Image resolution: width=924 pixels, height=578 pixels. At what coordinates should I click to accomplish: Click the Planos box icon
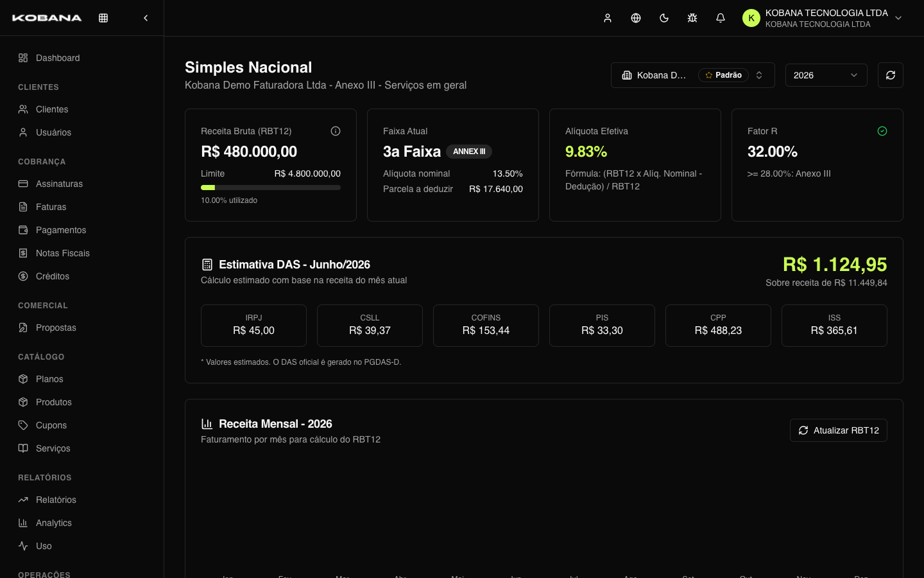[x=23, y=379]
